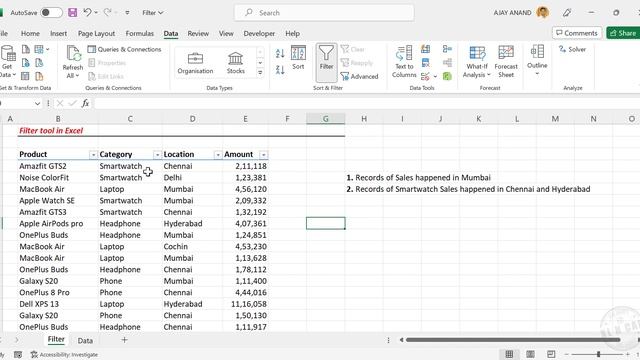
Task: Switch to the Formulas tab
Action: coord(140,33)
